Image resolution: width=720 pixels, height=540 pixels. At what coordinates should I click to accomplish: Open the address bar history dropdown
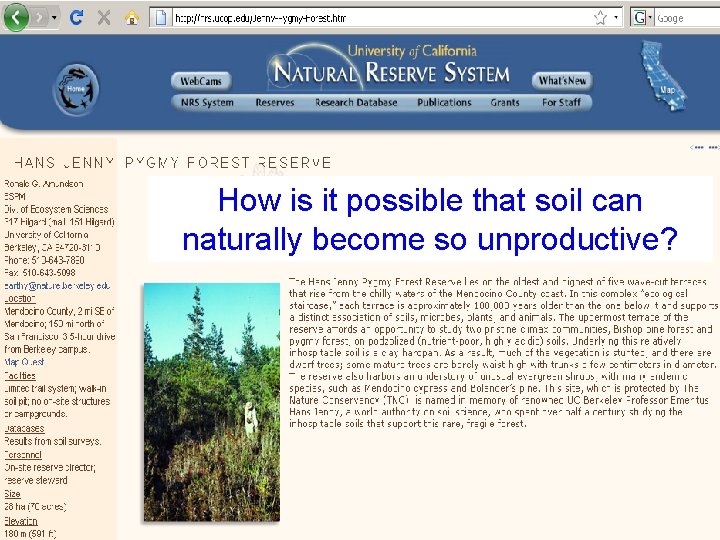(616, 18)
